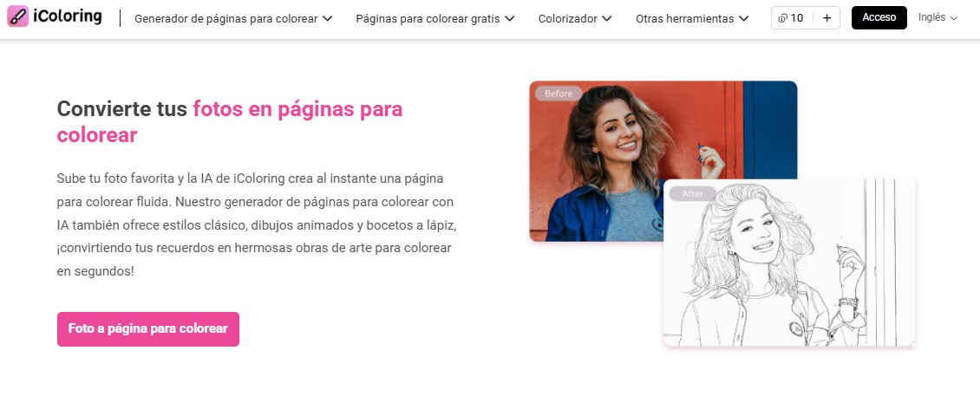Open Páginas para colorear gratis dropdown
Image resolution: width=980 pixels, height=409 pixels.
point(435,19)
